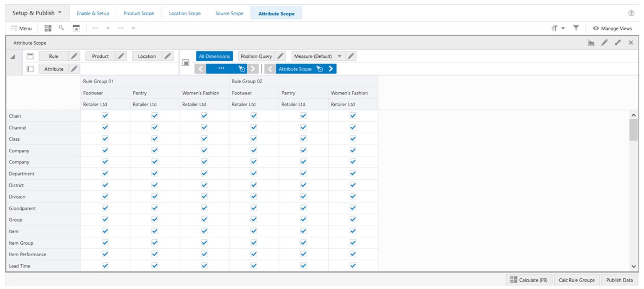Image resolution: width=644 pixels, height=289 pixels.
Task: Click the window panel toolbar icon
Action: [76, 28]
